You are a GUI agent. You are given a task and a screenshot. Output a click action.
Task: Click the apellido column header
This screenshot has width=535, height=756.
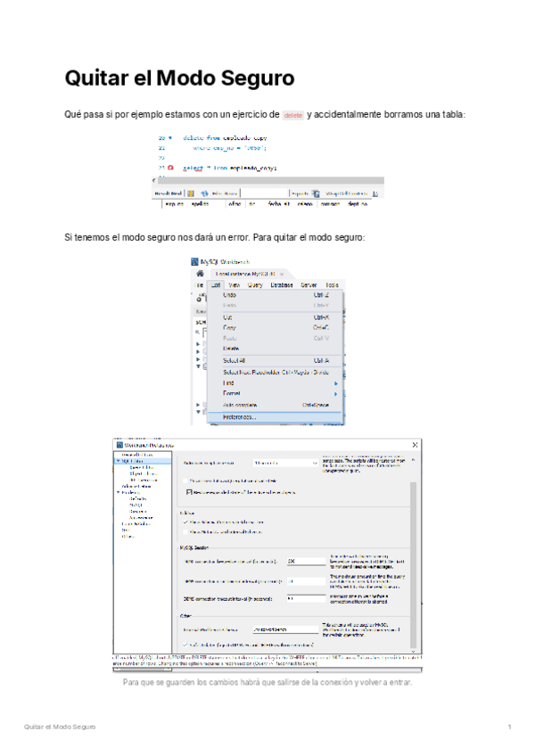click(x=201, y=204)
